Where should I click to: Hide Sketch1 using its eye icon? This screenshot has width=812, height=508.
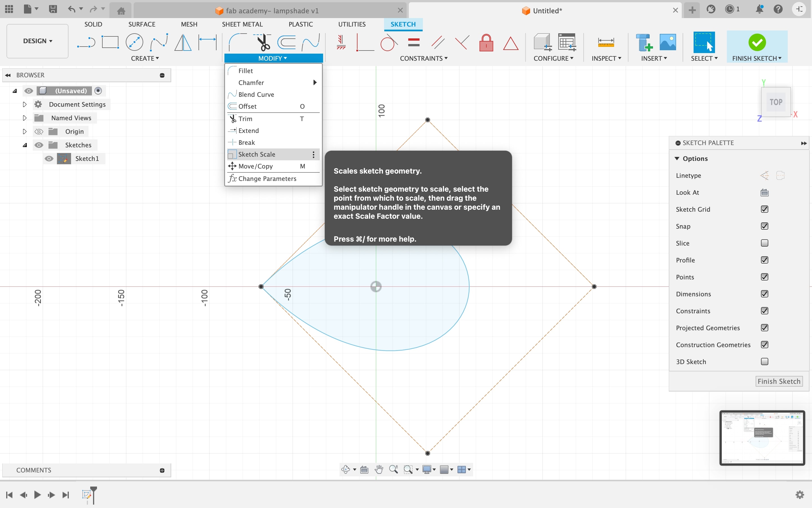pyautogui.click(x=49, y=159)
